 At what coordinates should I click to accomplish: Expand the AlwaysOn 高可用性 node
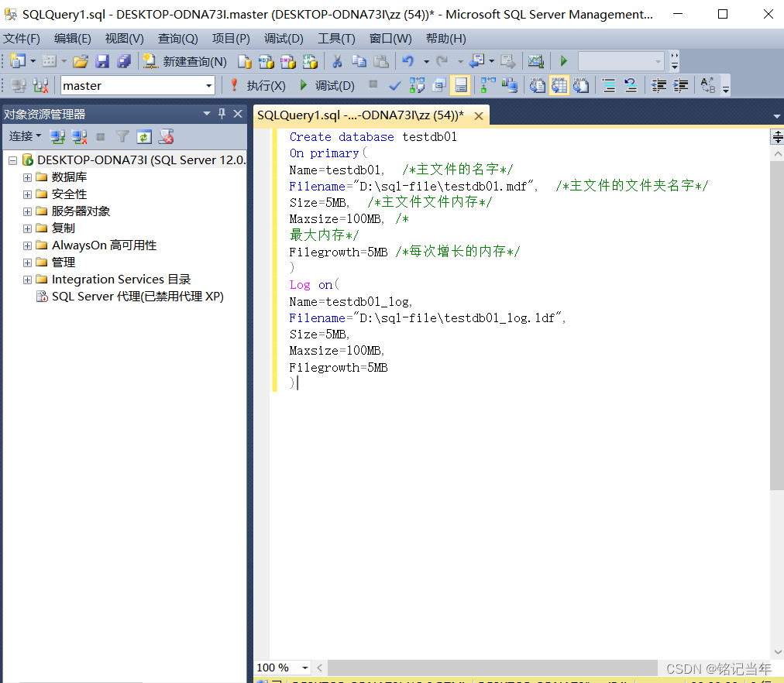point(27,245)
